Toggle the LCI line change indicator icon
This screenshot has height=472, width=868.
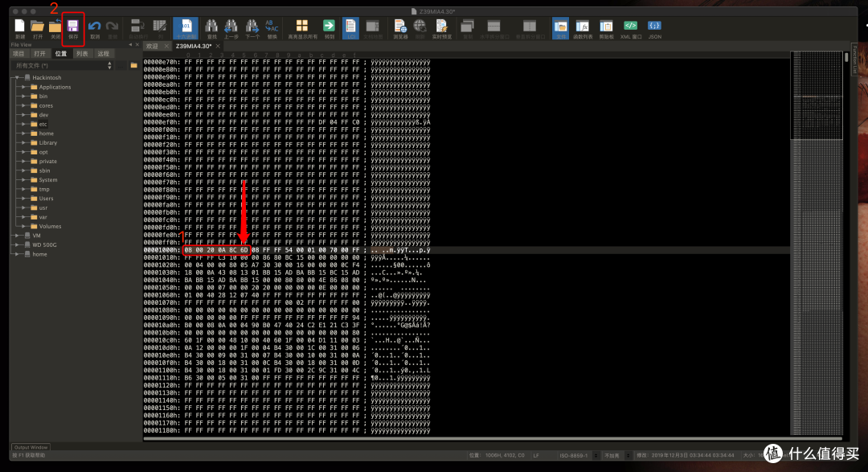tap(350, 27)
